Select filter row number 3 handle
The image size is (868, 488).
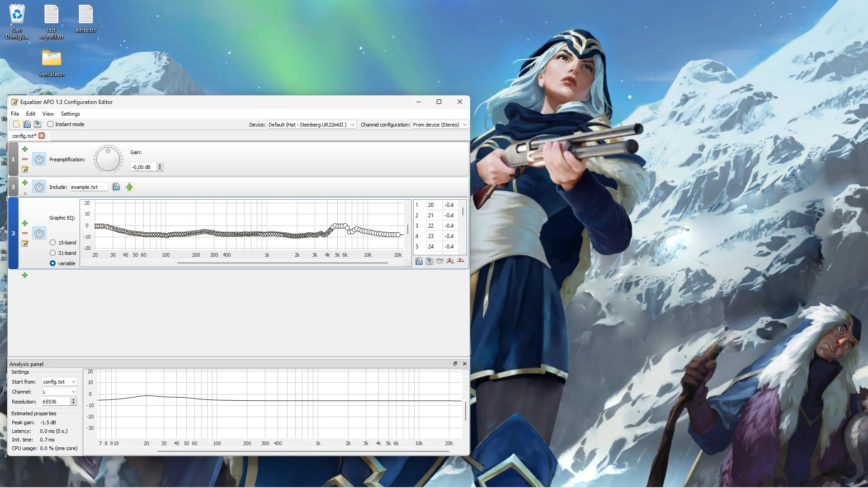tap(13, 233)
